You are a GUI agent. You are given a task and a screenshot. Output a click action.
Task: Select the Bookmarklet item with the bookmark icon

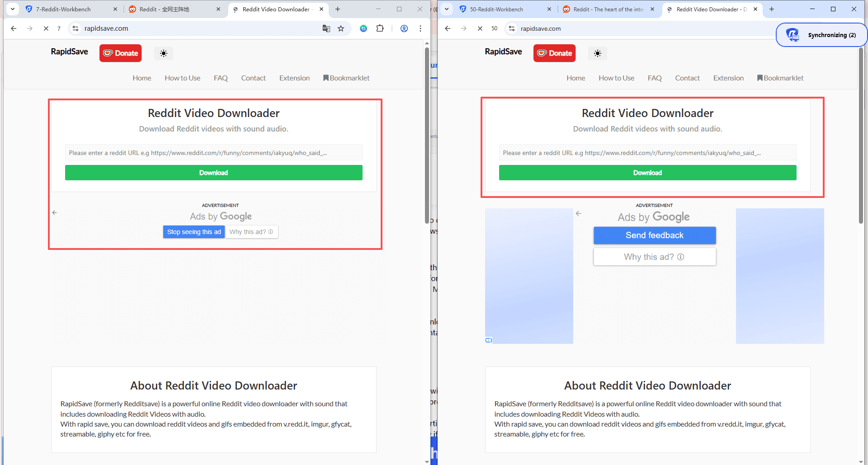346,78
